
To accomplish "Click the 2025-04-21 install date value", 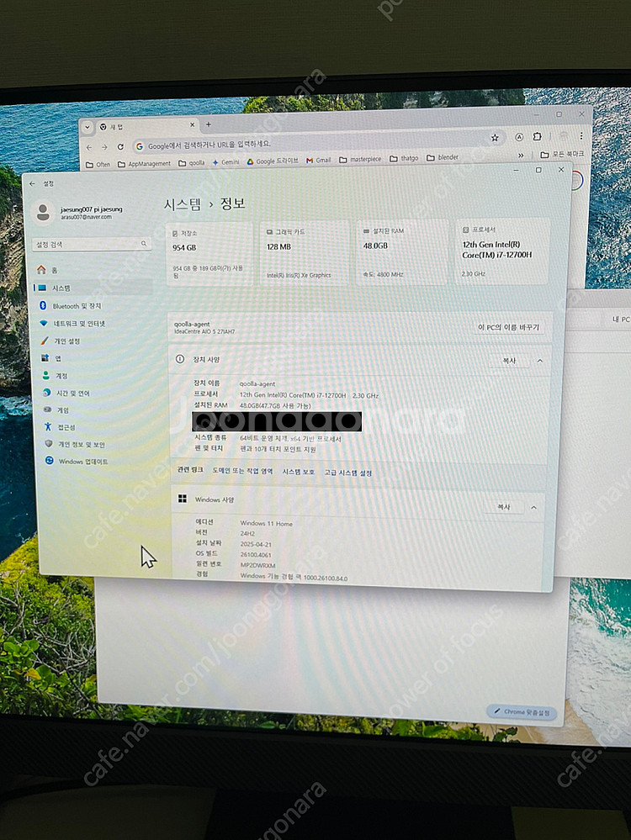I will 257,544.
